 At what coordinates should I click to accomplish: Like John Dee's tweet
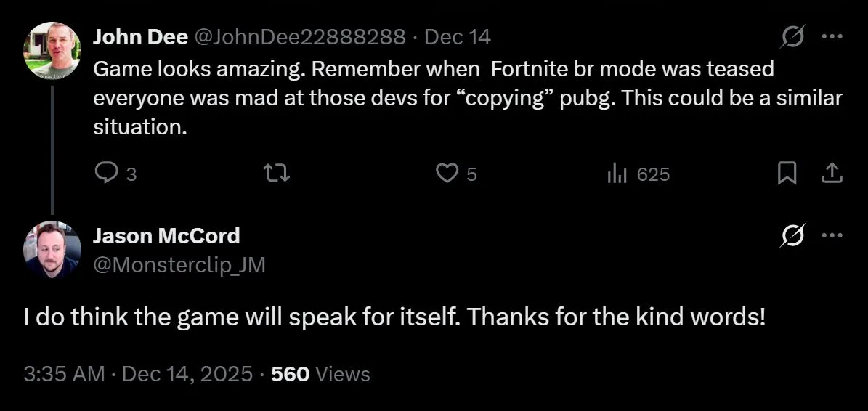tap(446, 174)
